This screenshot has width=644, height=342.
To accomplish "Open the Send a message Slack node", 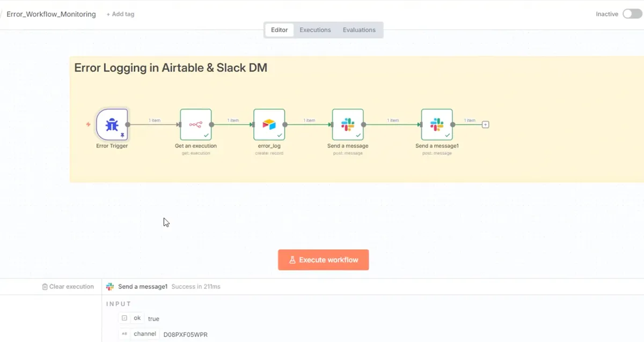I will [348, 124].
